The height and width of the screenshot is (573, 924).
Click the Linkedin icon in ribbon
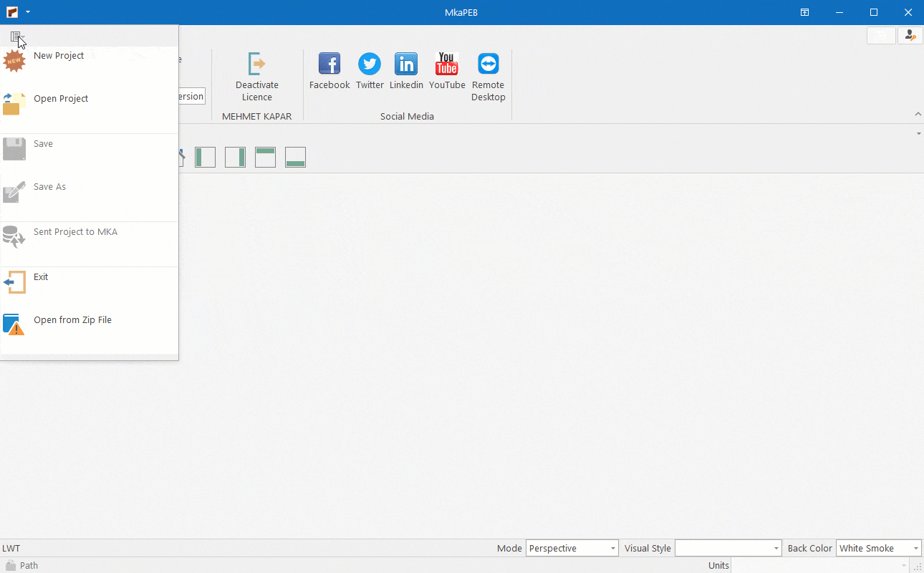[406, 64]
